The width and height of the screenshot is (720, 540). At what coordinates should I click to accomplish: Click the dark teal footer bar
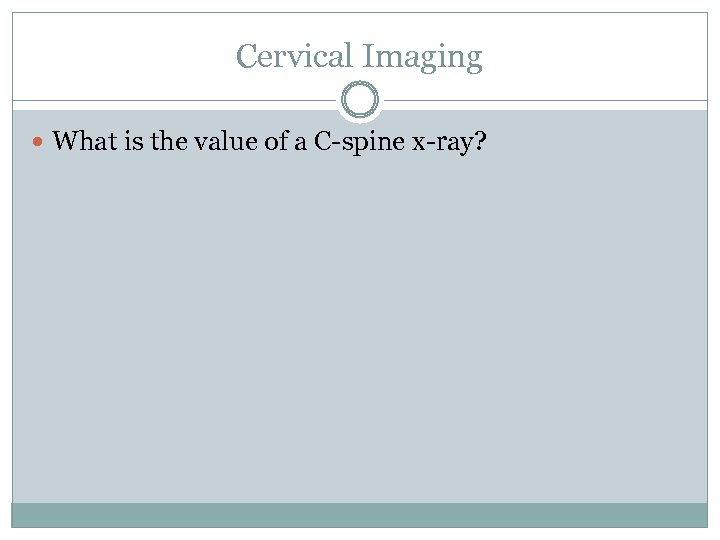(x=360, y=514)
